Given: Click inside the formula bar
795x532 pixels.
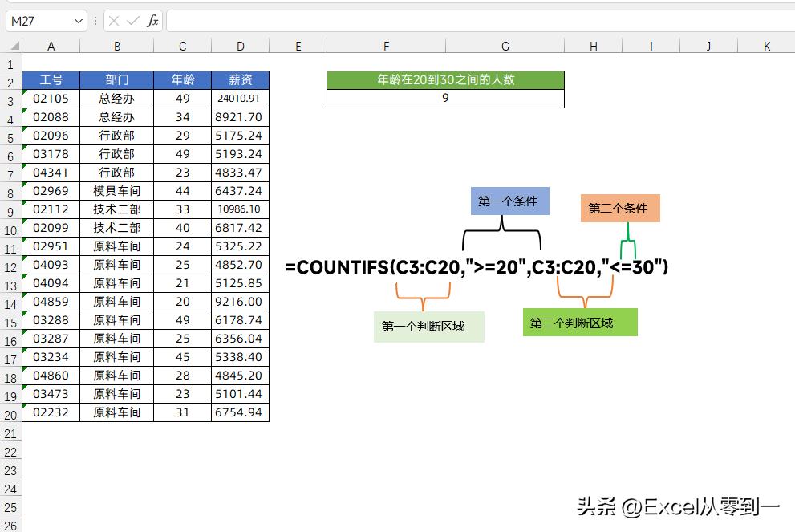Looking at the screenshot, I should click(401, 21).
